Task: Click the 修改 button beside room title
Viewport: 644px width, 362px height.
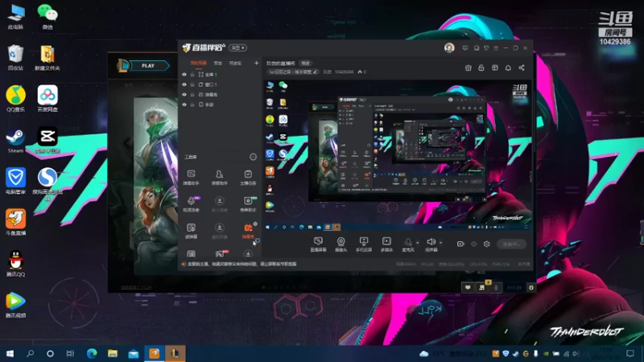Action: 306,64
